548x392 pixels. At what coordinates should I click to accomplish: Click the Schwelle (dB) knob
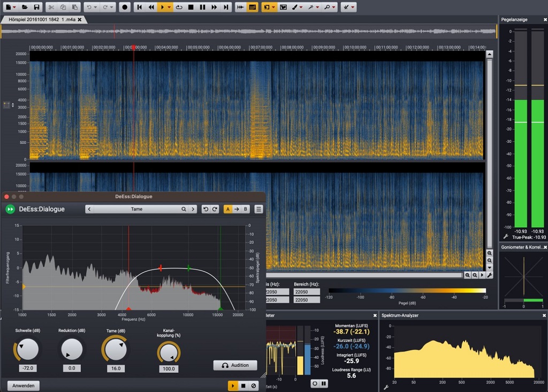27,349
